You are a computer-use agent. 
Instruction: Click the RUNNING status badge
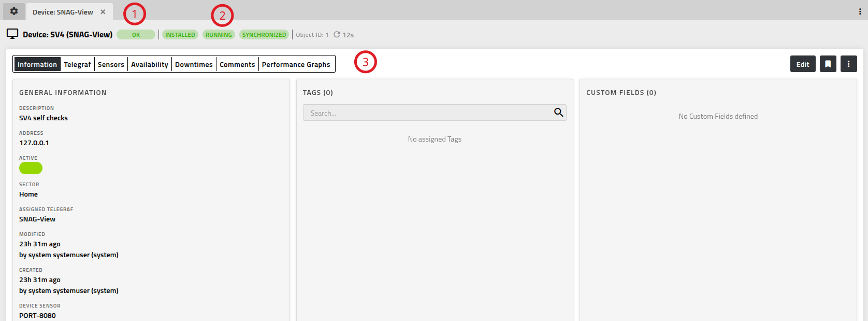point(219,35)
